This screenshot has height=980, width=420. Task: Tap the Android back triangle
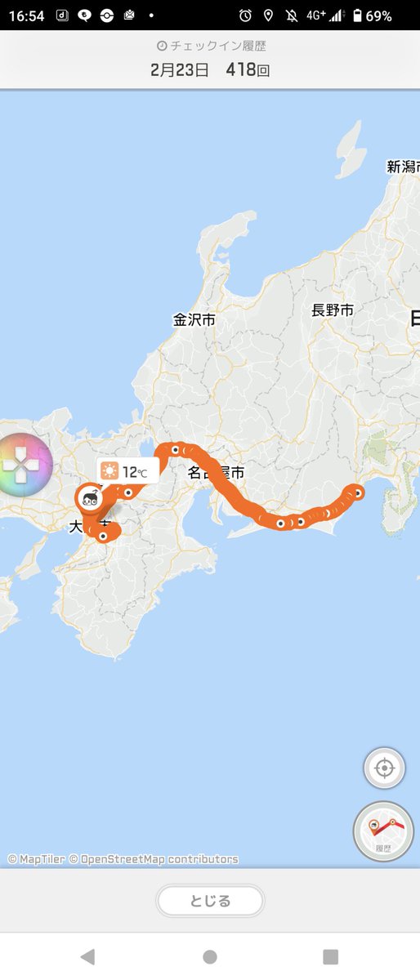(x=88, y=956)
